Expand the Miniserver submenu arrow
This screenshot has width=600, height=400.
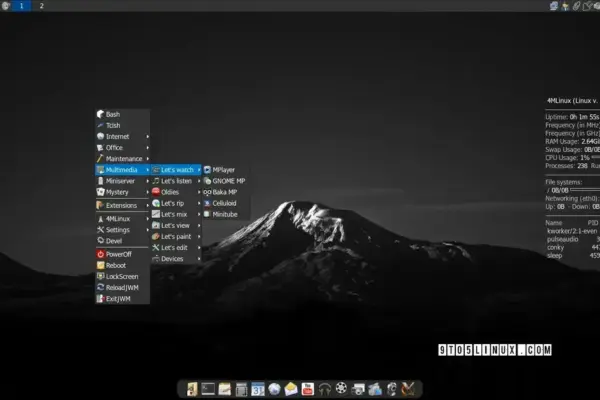pyautogui.click(x=147, y=181)
